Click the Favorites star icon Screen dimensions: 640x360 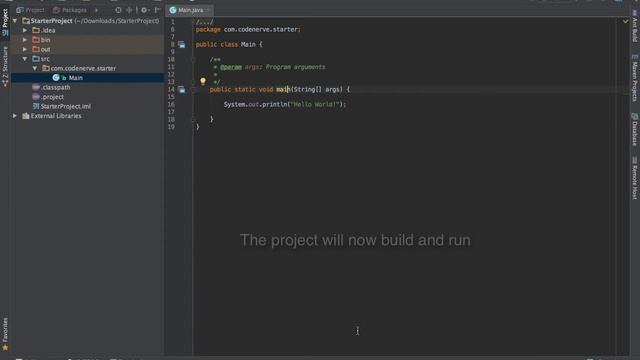(x=5, y=348)
